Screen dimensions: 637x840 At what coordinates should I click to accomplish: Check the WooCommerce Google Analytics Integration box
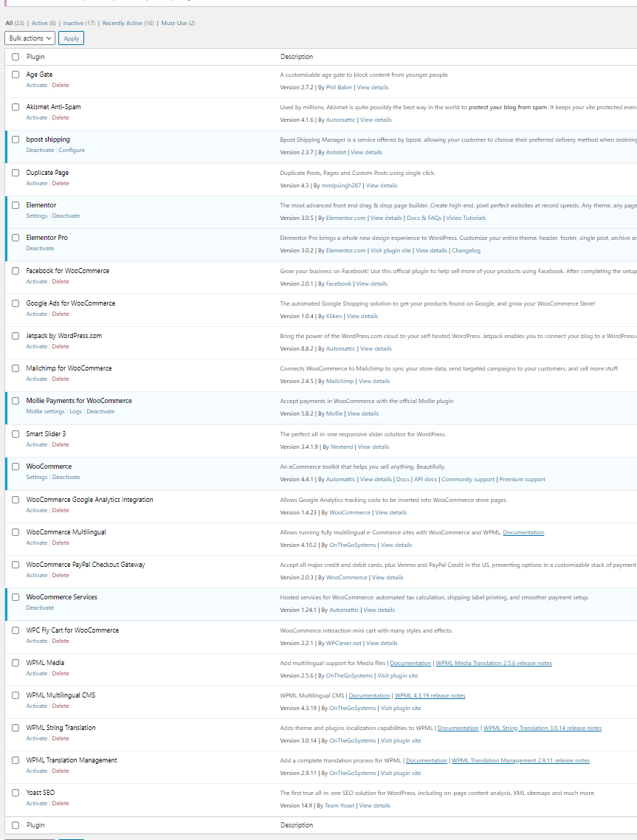[16, 499]
